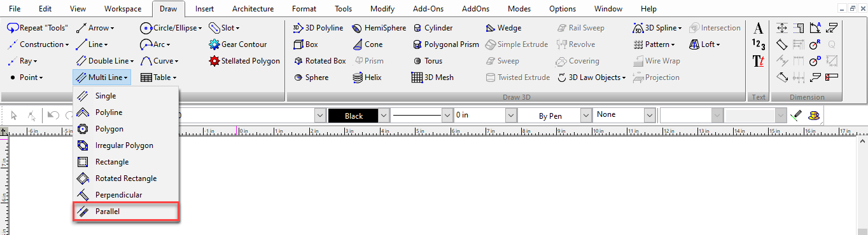This screenshot has height=235, width=868.
Task: Open the Workspace tab
Action: click(x=123, y=9)
